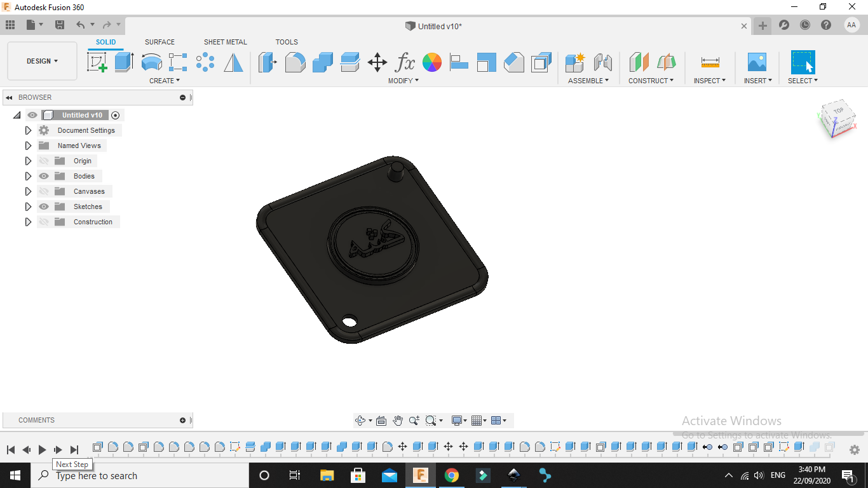The height and width of the screenshot is (488, 868).
Task: Expand the Named Views node
Action: 28,146
